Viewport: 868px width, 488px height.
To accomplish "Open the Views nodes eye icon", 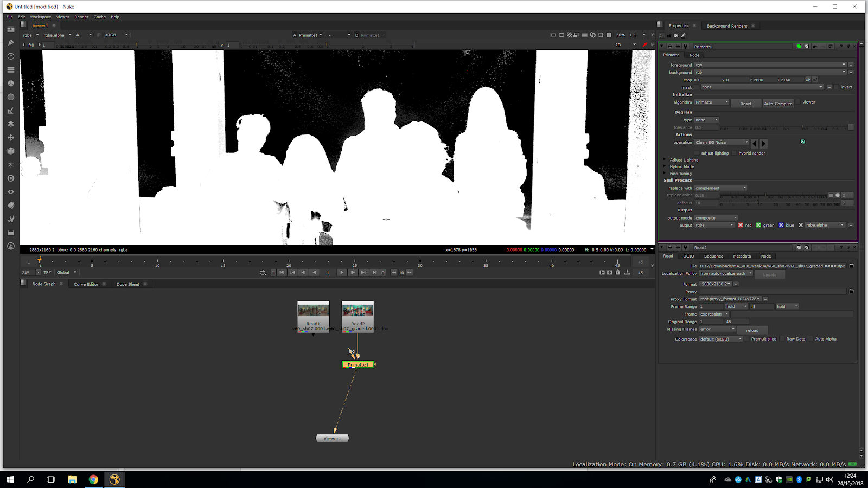I will pyautogui.click(x=11, y=192).
